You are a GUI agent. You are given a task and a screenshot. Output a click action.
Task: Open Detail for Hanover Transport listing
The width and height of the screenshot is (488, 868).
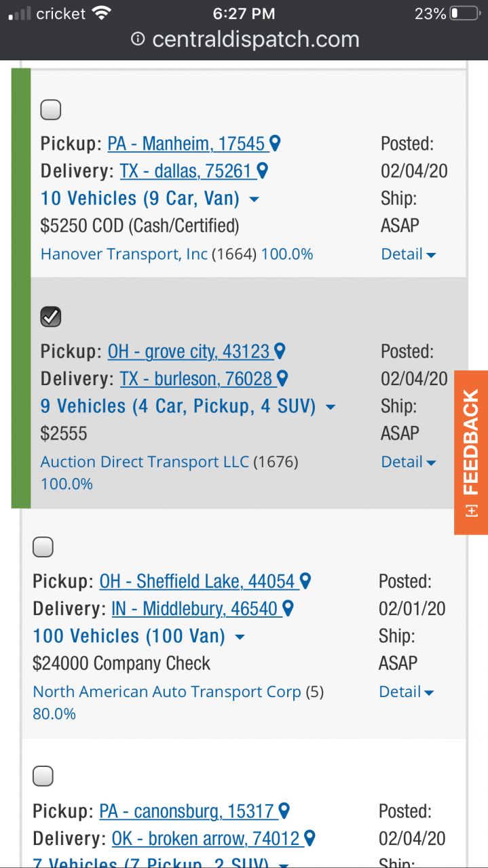click(409, 254)
